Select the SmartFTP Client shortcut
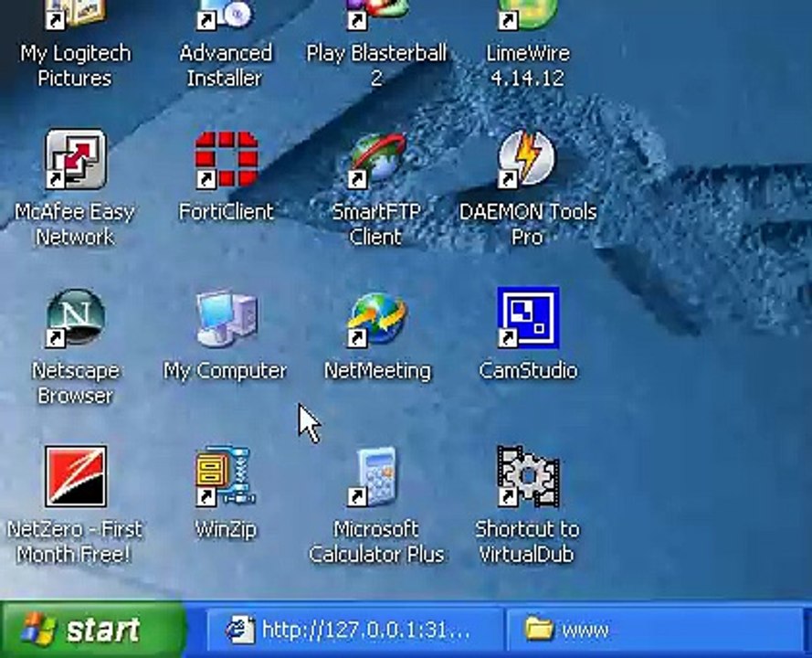This screenshot has height=658, width=812. click(376, 159)
